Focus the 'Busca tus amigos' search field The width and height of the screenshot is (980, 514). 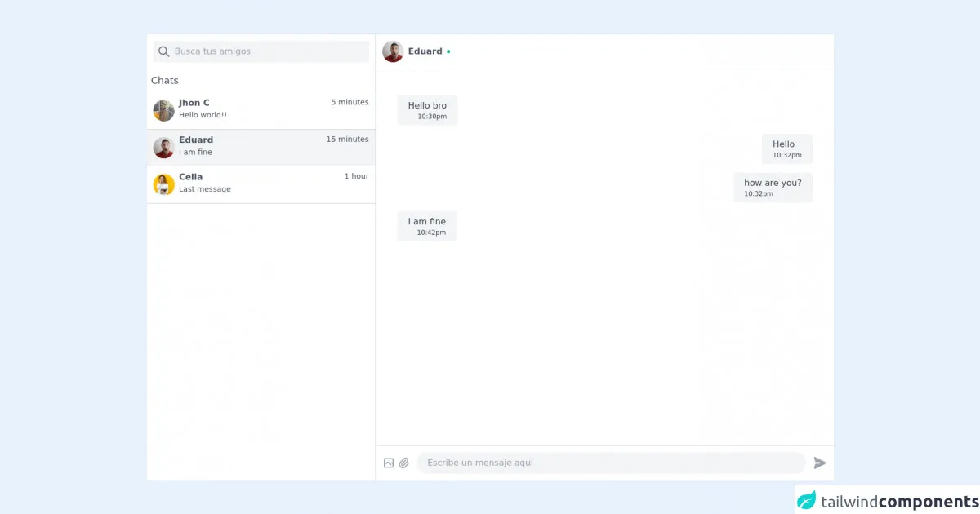point(268,51)
